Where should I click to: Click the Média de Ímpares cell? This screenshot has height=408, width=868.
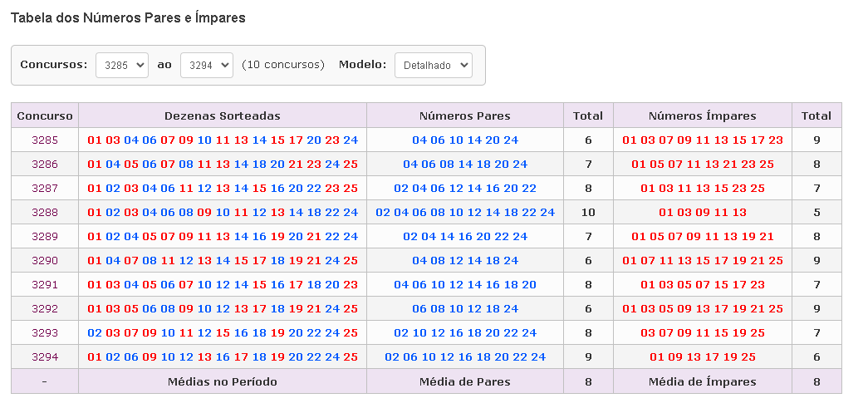[x=703, y=381]
